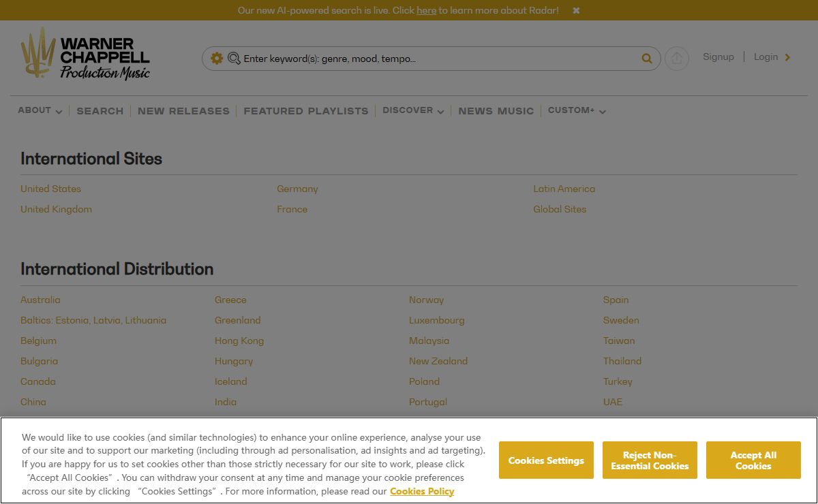818x504 pixels.
Task: Choose Bulgaria distribution link
Action: pos(39,361)
